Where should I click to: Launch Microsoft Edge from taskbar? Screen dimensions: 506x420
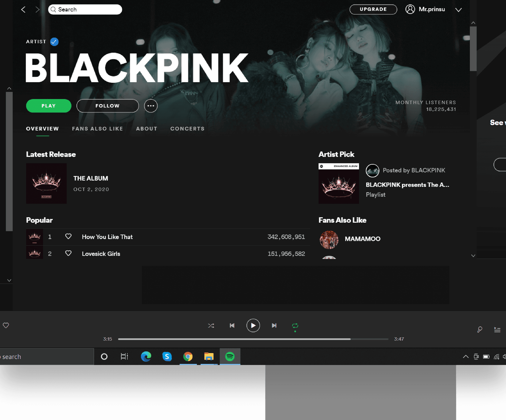(x=146, y=356)
